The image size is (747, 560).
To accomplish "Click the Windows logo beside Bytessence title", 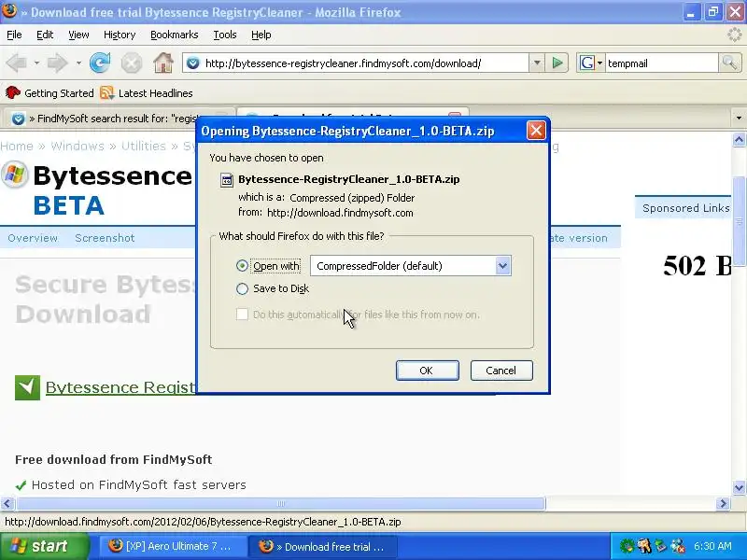I will tap(15, 175).
